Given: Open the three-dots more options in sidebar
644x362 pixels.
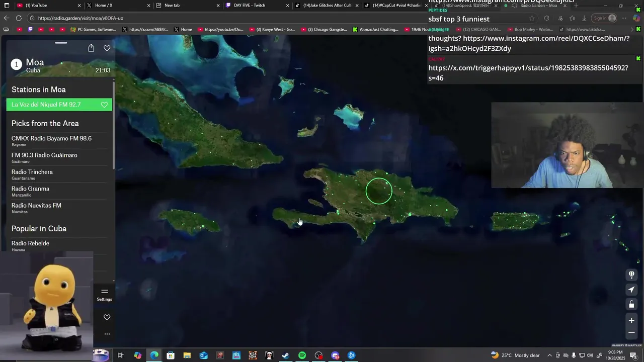Looking at the screenshot, I should point(107,334).
